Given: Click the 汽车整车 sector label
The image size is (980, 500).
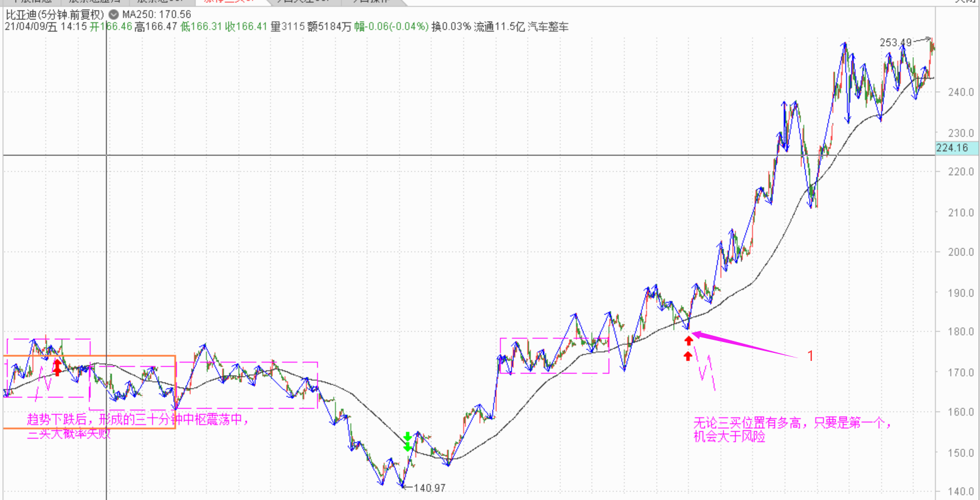Looking at the screenshot, I should pos(548,27).
